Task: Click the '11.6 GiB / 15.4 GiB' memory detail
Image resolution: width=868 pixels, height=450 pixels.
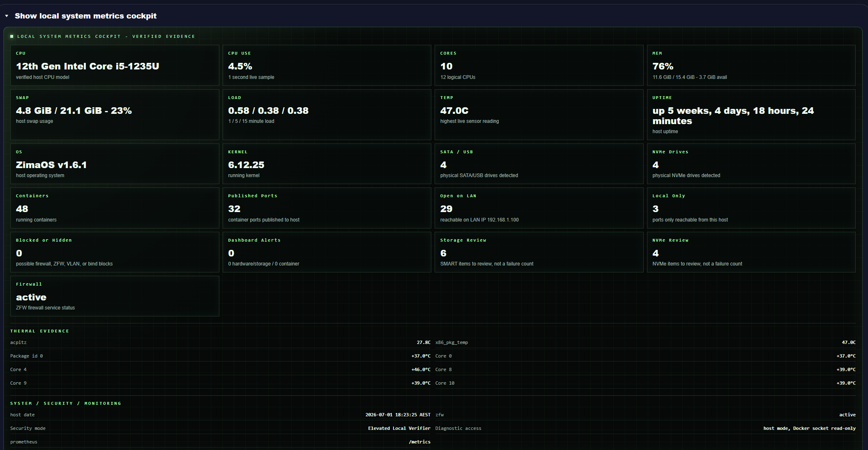Action: coord(689,77)
